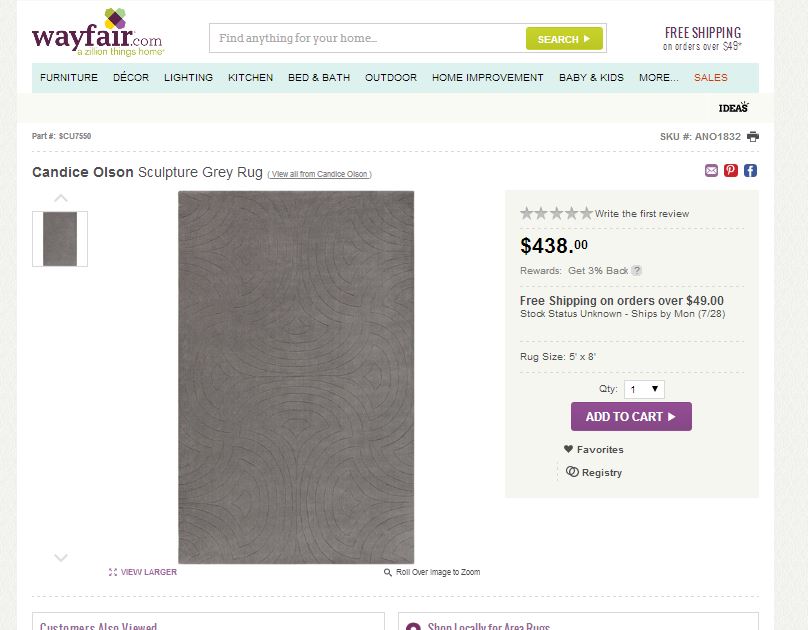Open the FURNITURE menu
This screenshot has width=808, height=630.
[69, 78]
